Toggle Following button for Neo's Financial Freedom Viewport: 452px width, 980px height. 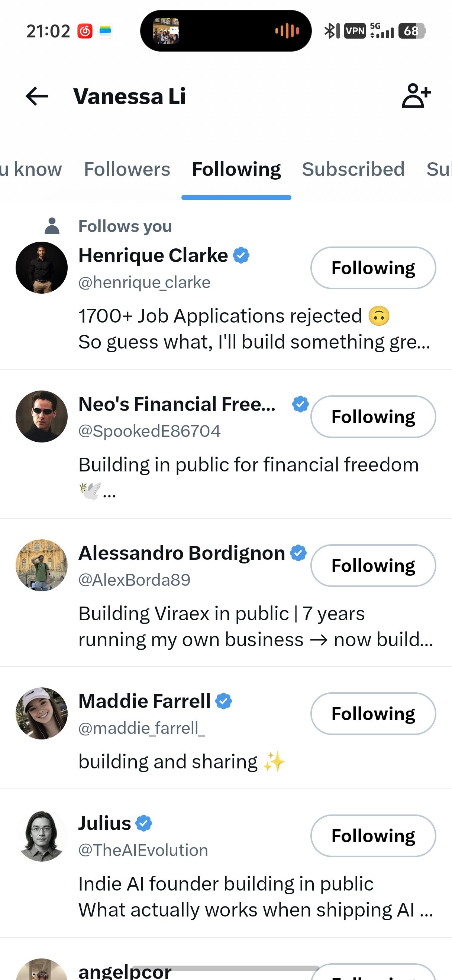(x=373, y=416)
